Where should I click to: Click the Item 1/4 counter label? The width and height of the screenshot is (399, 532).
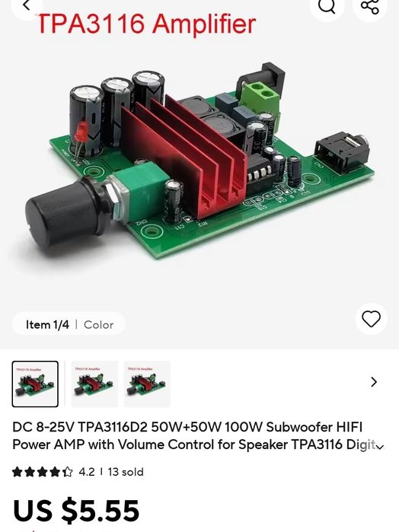(47, 325)
